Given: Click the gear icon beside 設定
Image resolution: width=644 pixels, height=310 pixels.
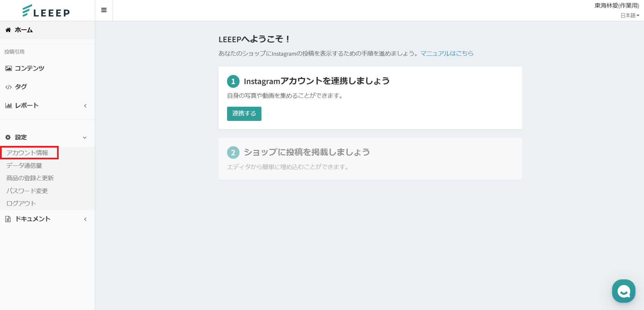Looking at the screenshot, I should pos(8,137).
